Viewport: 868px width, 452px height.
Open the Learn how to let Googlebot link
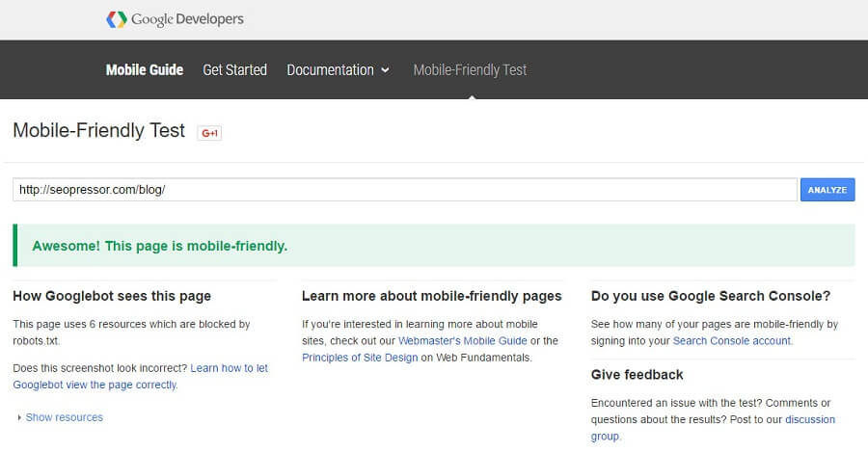231,368
